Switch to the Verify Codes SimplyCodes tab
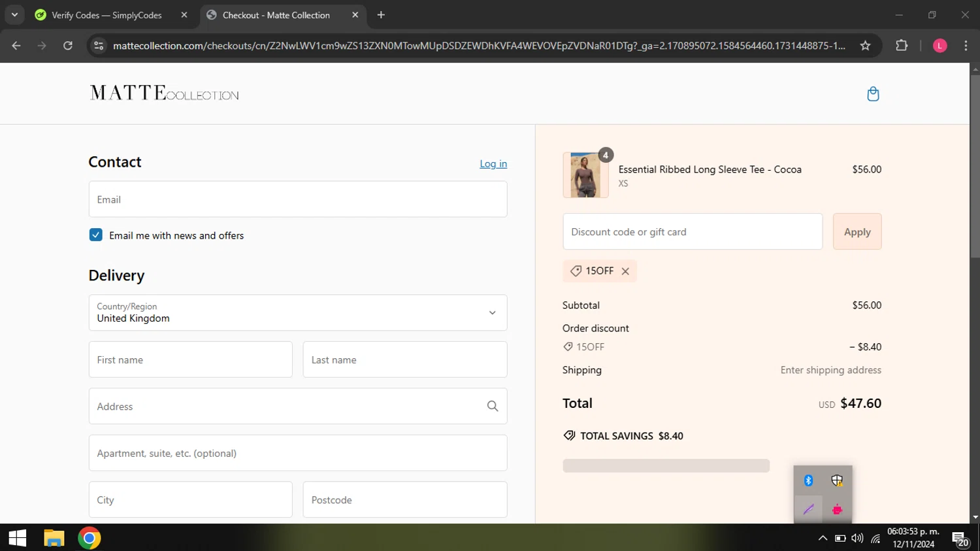 click(108, 15)
